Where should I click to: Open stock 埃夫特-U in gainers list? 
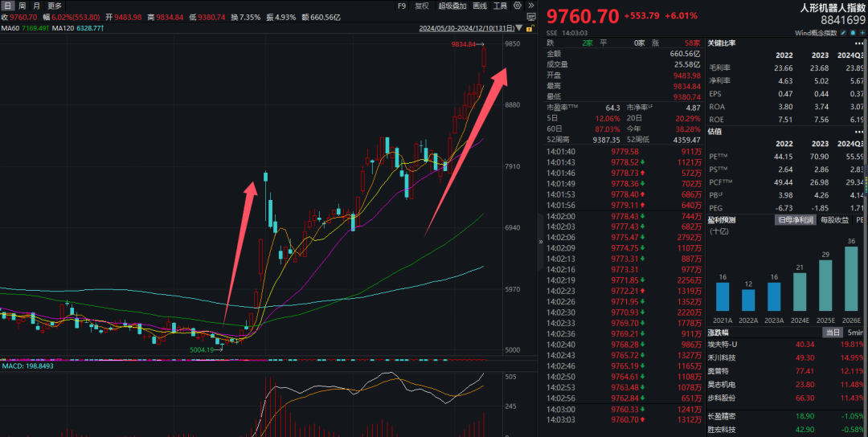[787, 344]
